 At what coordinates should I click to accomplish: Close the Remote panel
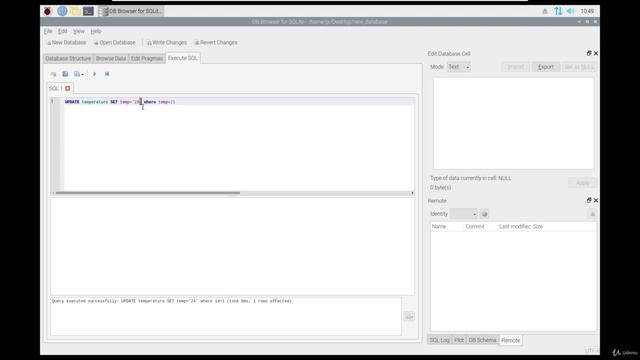596,200
